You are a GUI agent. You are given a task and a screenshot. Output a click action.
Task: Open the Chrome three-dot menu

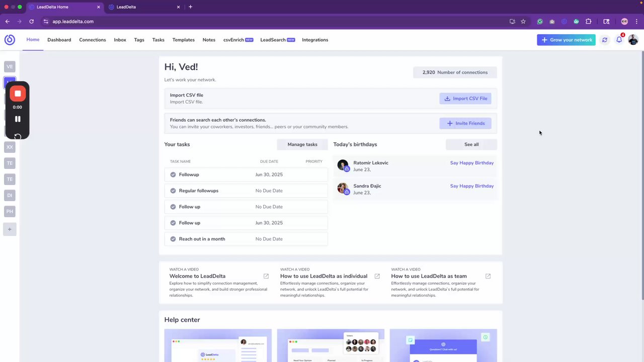636,22
